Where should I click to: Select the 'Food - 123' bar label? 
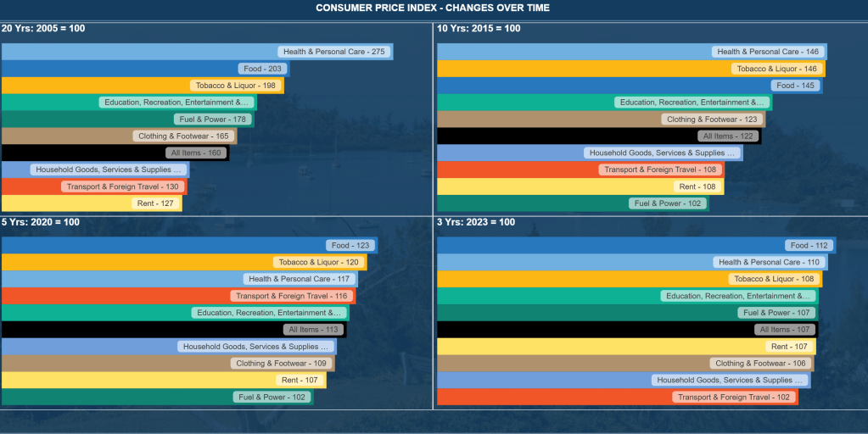point(350,245)
